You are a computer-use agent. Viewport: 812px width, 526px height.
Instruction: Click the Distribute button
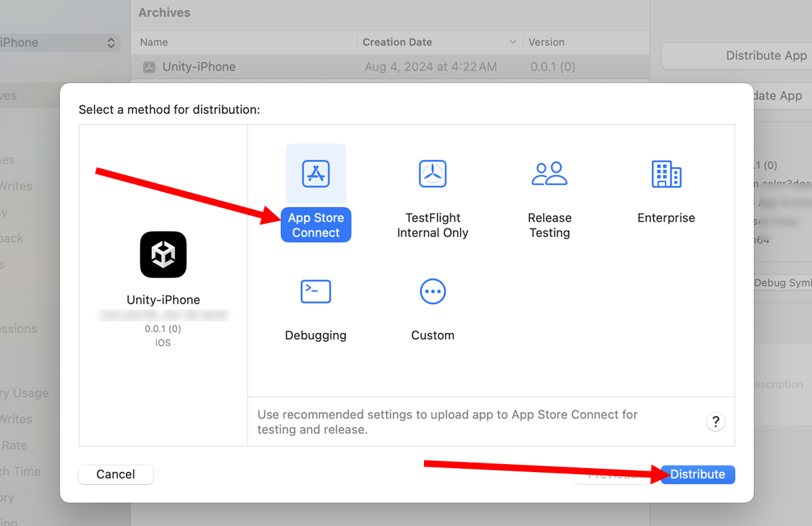coord(698,474)
